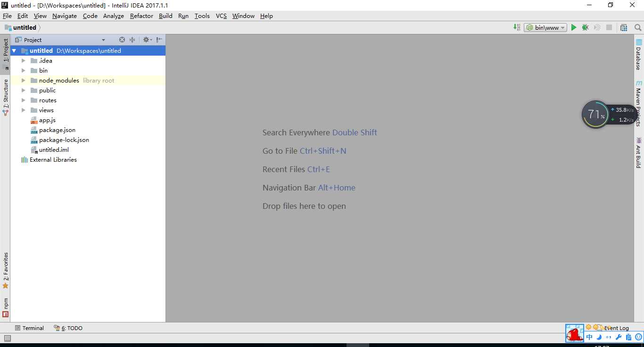This screenshot has width=644, height=347.
Task: Expand the routes folder
Action: [24, 100]
